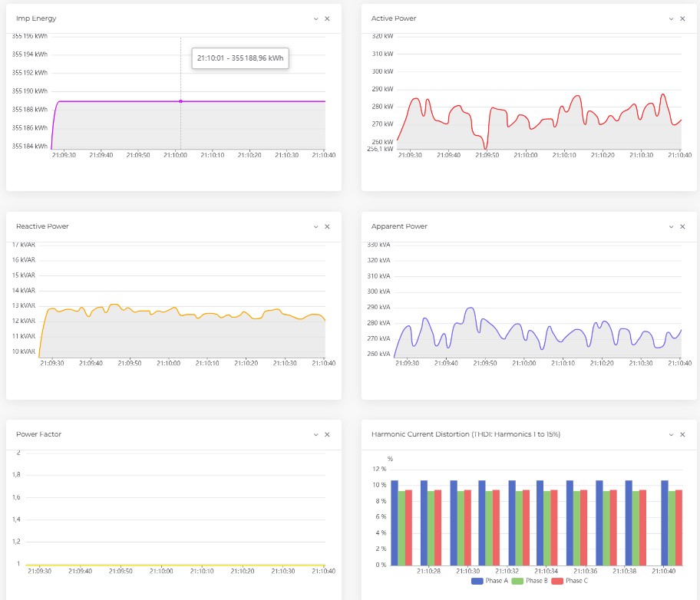Image resolution: width=700 pixels, height=600 pixels.
Task: Toggle Phase A series in legend
Action: tap(489, 581)
